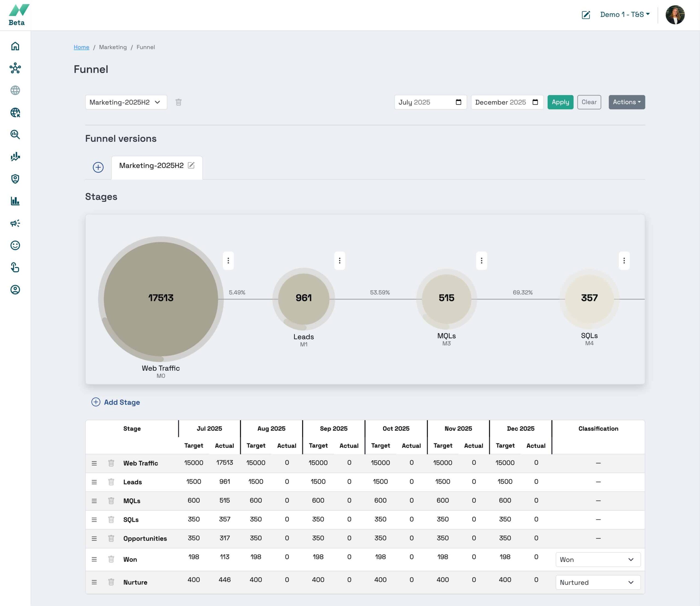Click edit icon next to Marketing-2025H2 tab
This screenshot has width=700, height=606.
click(x=191, y=165)
